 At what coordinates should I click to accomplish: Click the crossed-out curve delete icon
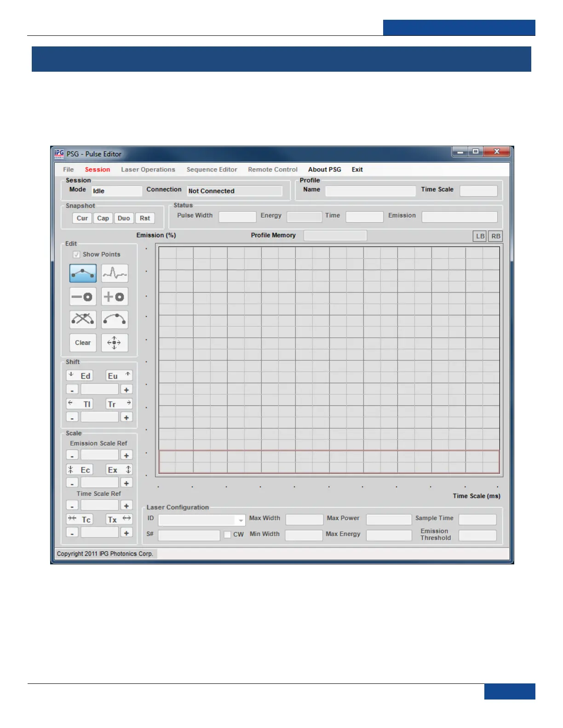tap(83, 319)
